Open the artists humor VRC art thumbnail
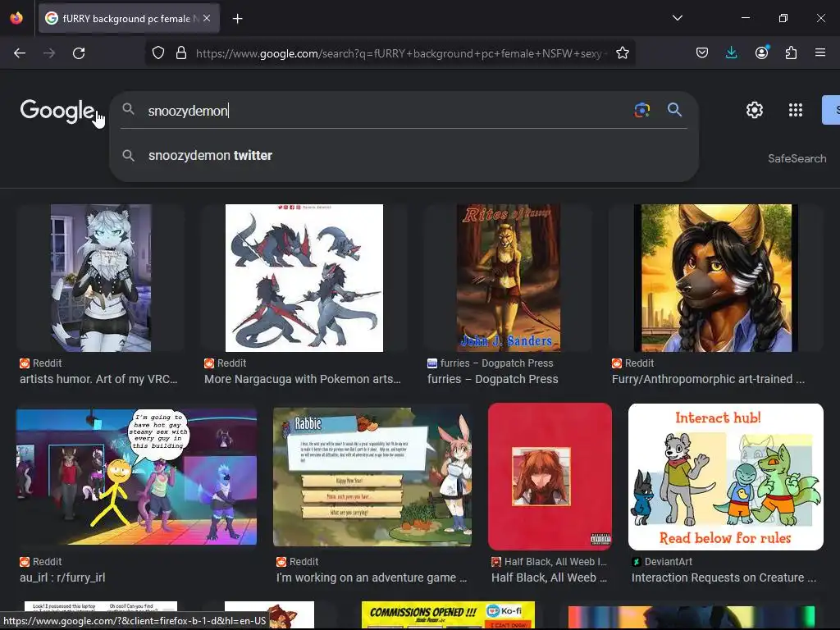 tap(101, 277)
